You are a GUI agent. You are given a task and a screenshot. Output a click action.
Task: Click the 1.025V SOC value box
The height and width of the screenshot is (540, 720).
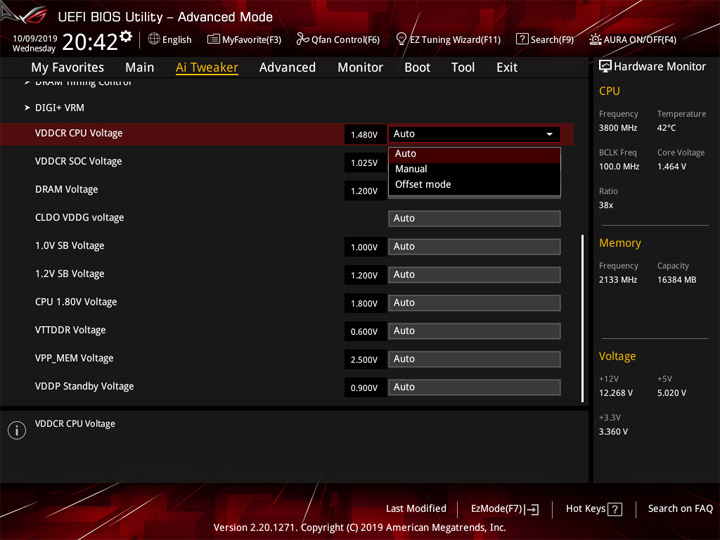(365, 163)
